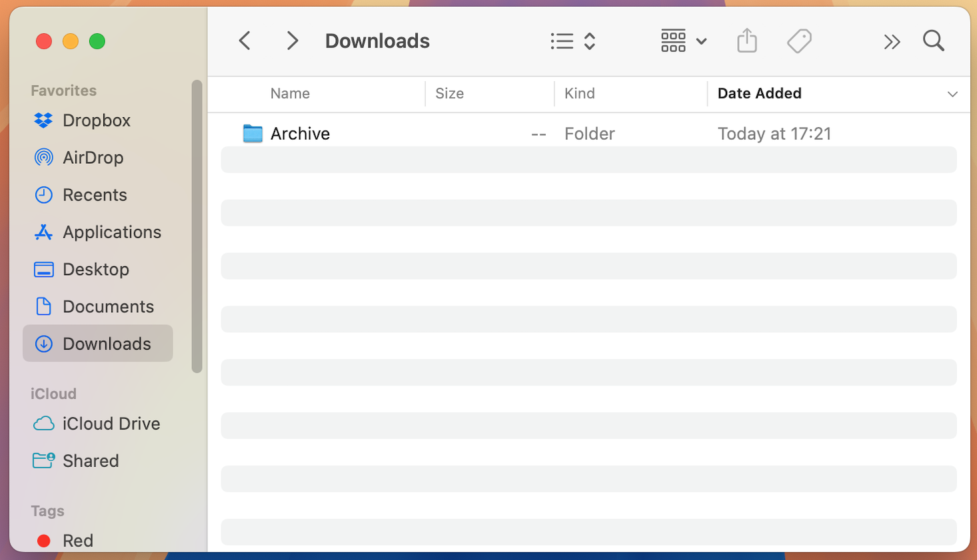Go to the Applications folder

111,232
